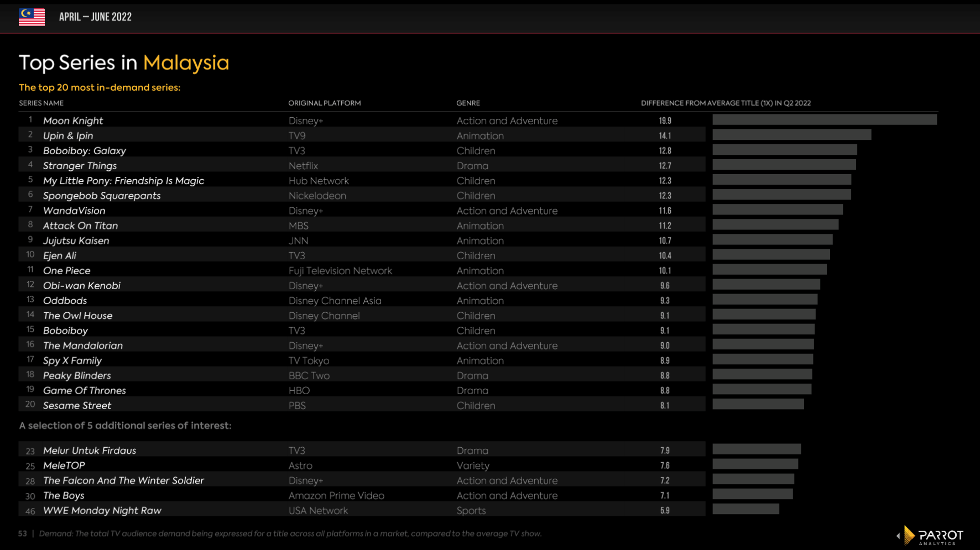Select 'WWE Monday Night Raw' series name
Image resolution: width=980 pixels, height=550 pixels.
tap(102, 510)
